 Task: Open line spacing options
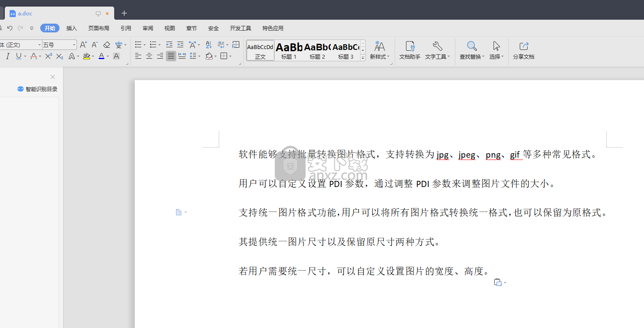pyautogui.click(x=193, y=56)
